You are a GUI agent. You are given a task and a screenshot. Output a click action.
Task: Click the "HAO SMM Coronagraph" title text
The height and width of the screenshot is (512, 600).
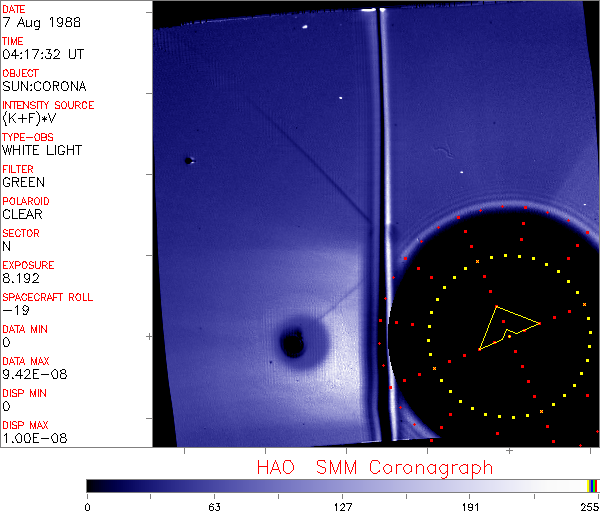374,467
